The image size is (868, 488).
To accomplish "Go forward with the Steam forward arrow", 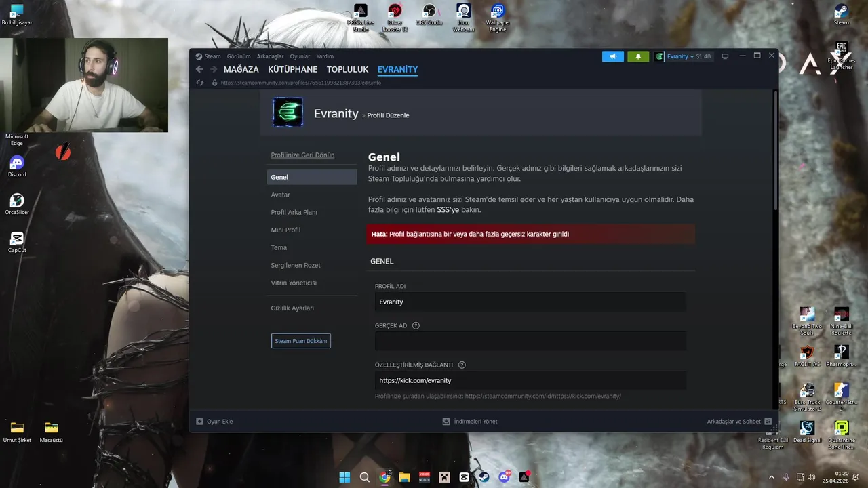I will point(214,69).
